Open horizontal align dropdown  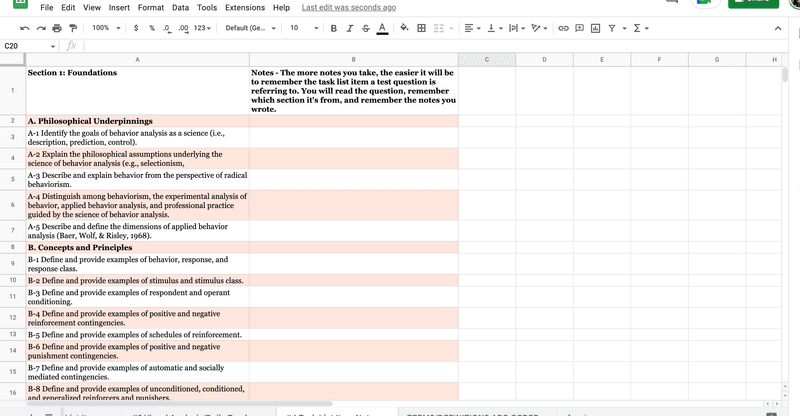click(472, 28)
